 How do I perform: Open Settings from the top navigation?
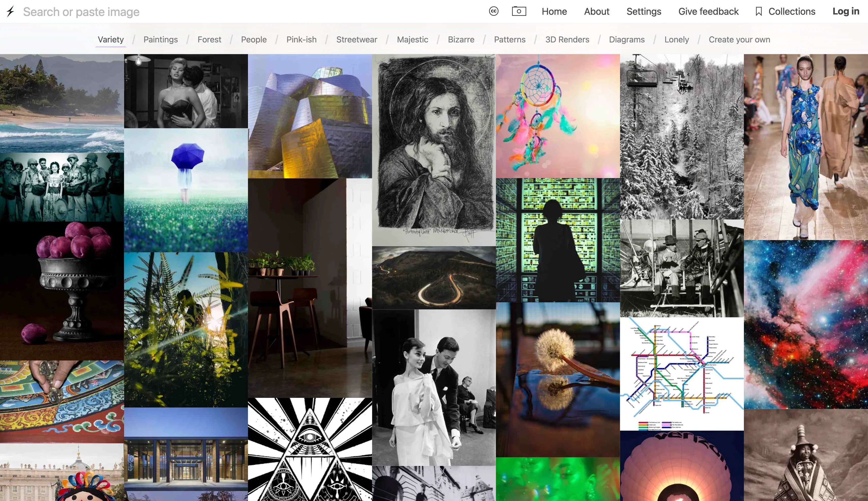point(644,11)
